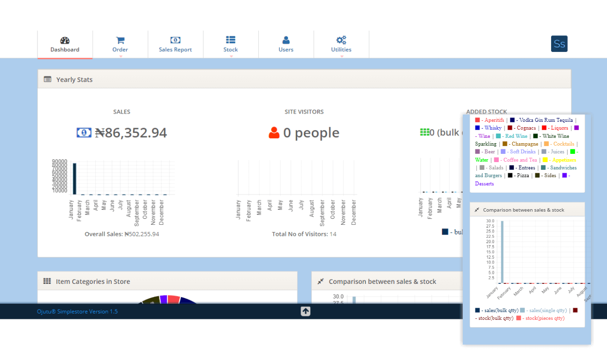The height and width of the screenshot is (364, 607).
Task: Click the Yearly Stats panel header icon
Action: (x=48, y=79)
